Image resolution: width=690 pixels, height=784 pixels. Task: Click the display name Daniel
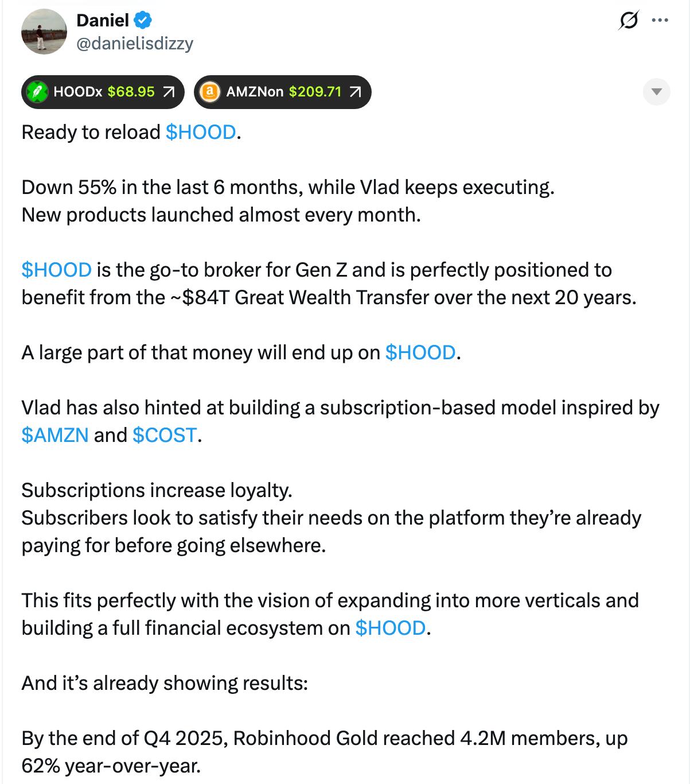pyautogui.click(x=103, y=21)
